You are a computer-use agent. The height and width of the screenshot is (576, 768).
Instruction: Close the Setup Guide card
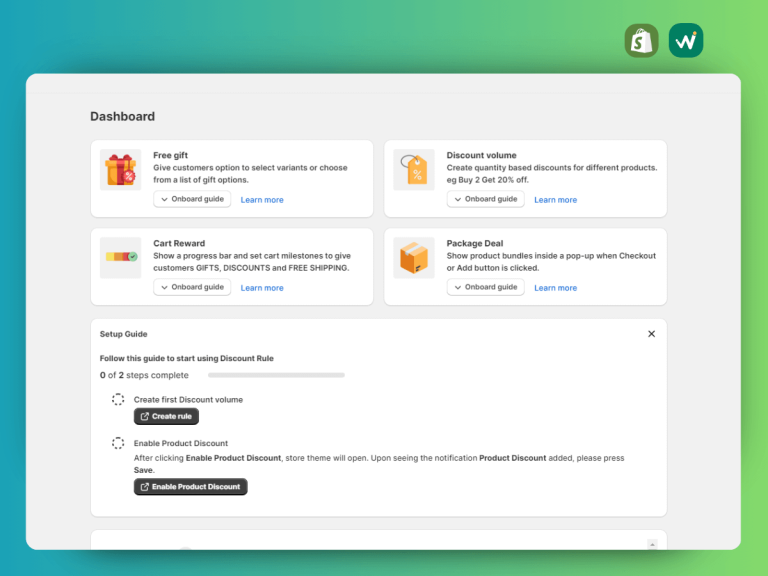651,334
